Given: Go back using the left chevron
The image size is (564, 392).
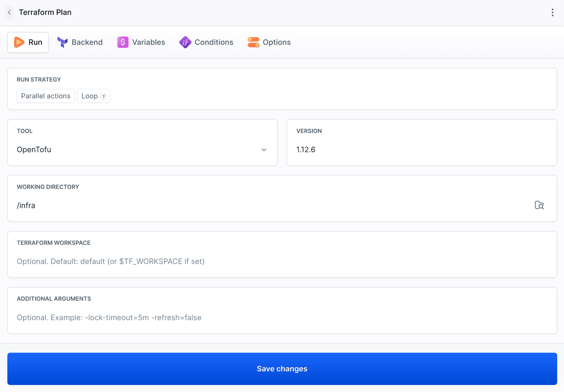Looking at the screenshot, I should pyautogui.click(x=9, y=12).
